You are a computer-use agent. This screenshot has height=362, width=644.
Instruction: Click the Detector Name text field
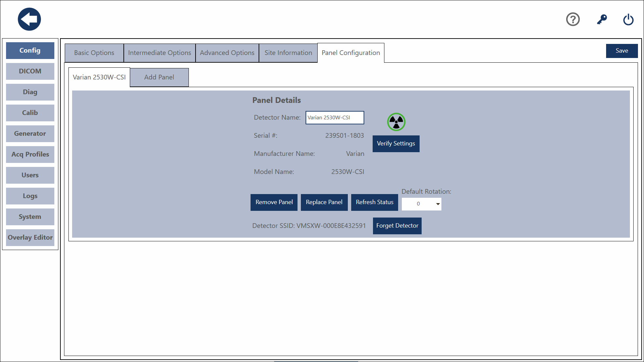(334, 118)
